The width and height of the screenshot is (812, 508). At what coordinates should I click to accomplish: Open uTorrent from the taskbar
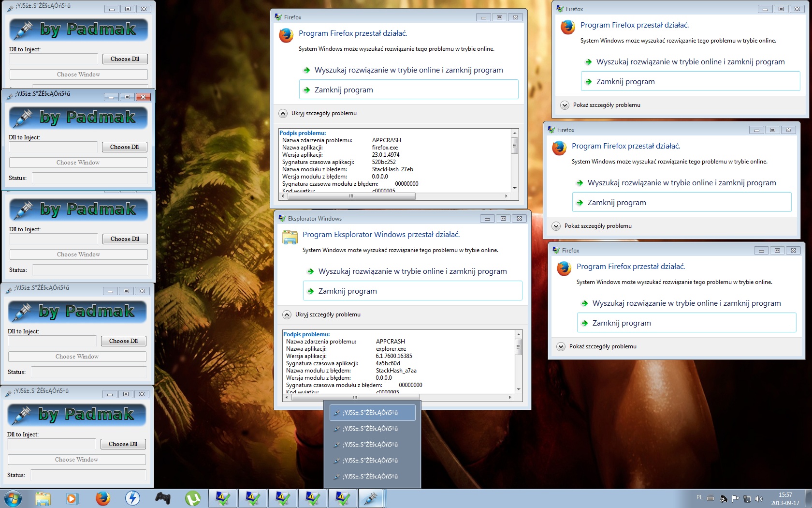(192, 498)
